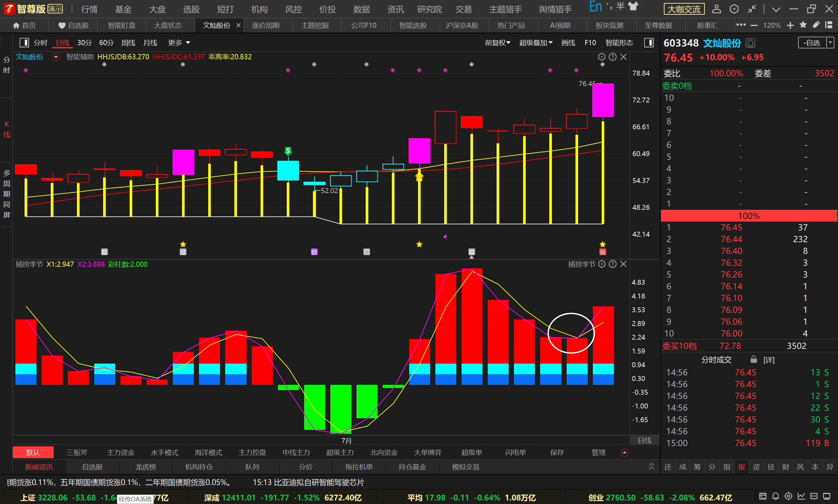The height and width of the screenshot is (504, 838).
Task: Switch chart to 60分 period
Action: tap(106, 43)
